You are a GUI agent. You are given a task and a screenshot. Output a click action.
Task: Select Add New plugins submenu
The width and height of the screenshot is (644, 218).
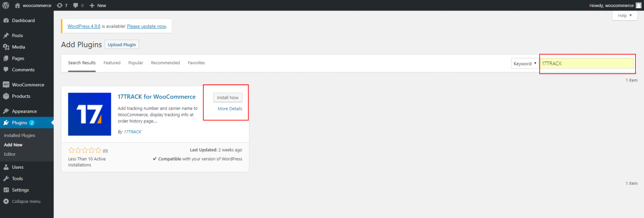click(13, 145)
